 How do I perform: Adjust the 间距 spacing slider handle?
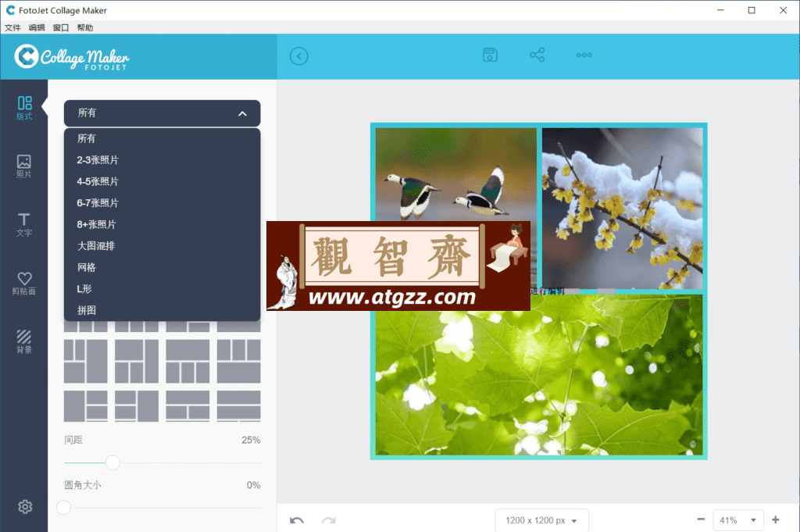click(112, 462)
